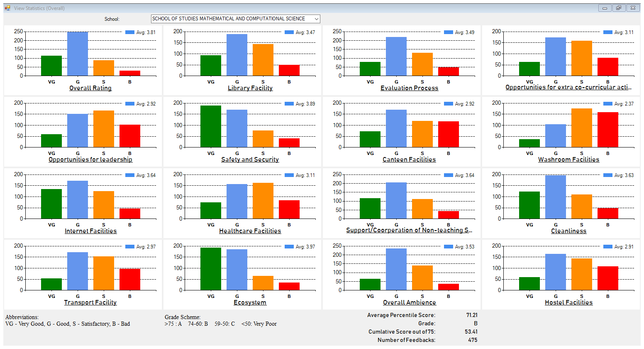
Task: Open the Ecosystem chart title
Action: click(x=250, y=302)
